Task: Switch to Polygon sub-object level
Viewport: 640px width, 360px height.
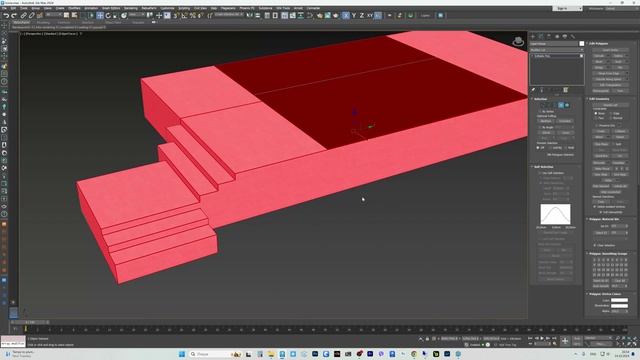Action: (561, 105)
